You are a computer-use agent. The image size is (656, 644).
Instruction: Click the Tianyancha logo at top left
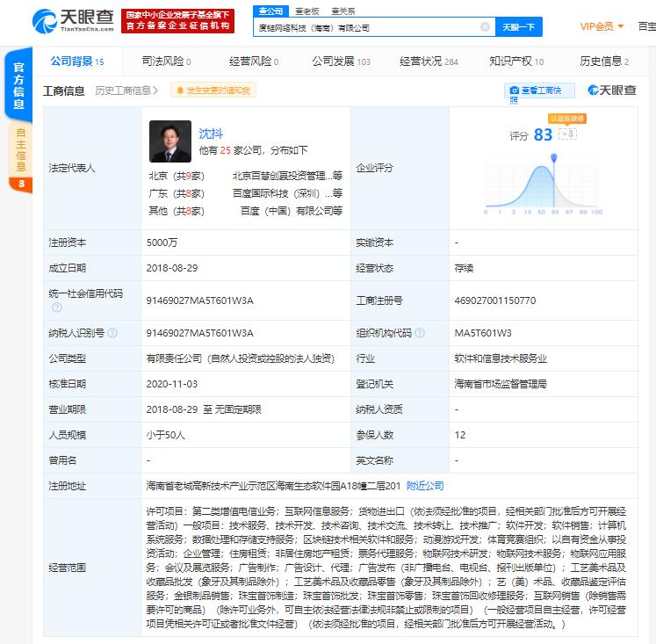point(73,20)
